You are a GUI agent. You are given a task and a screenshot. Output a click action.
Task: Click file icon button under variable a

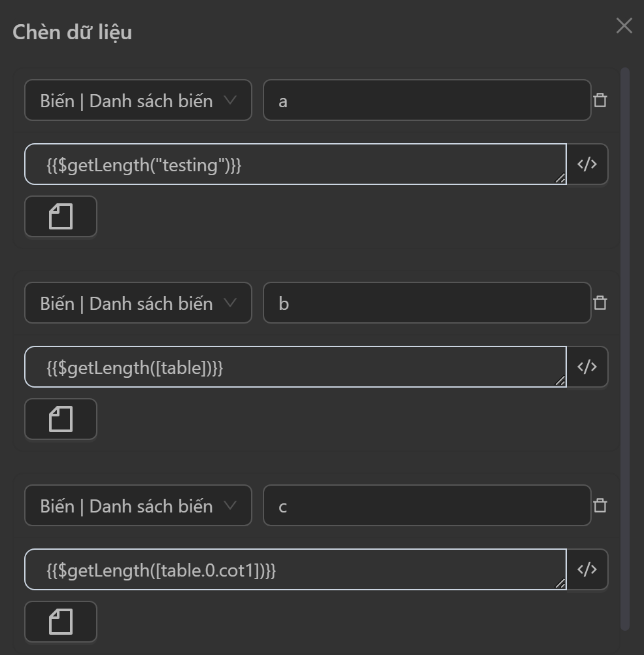pyautogui.click(x=61, y=216)
